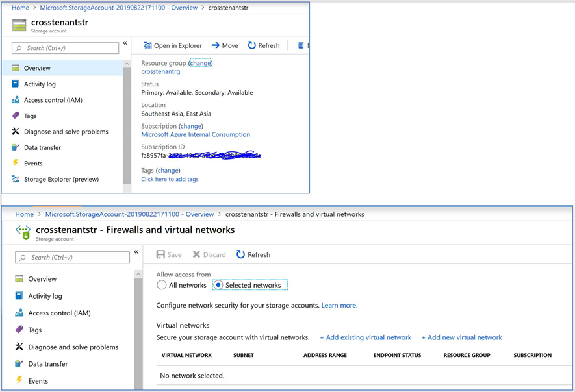The width and height of the screenshot is (575, 392).
Task: Open Storage Explorer (preview) sidebar item
Action: click(x=61, y=180)
